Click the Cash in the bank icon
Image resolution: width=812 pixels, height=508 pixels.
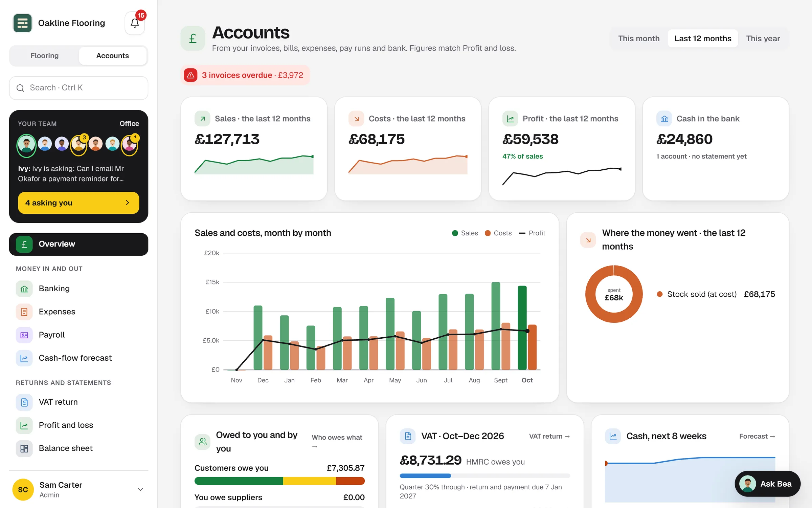[664, 119]
